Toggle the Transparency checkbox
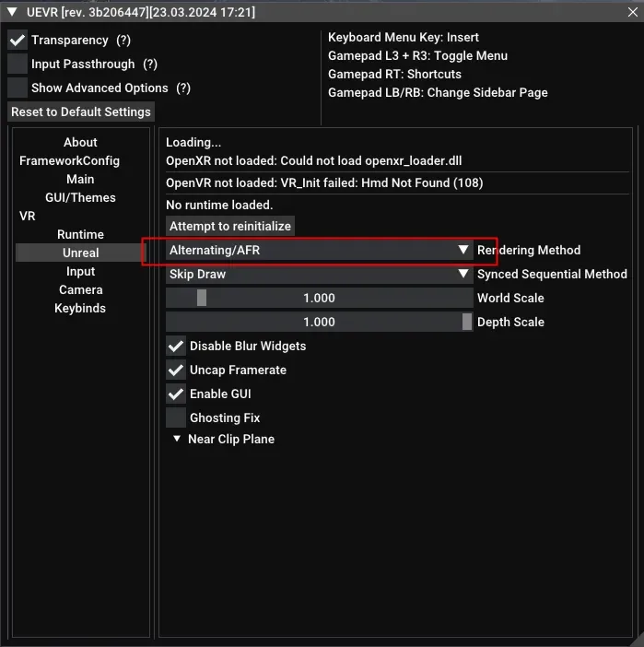 point(18,40)
